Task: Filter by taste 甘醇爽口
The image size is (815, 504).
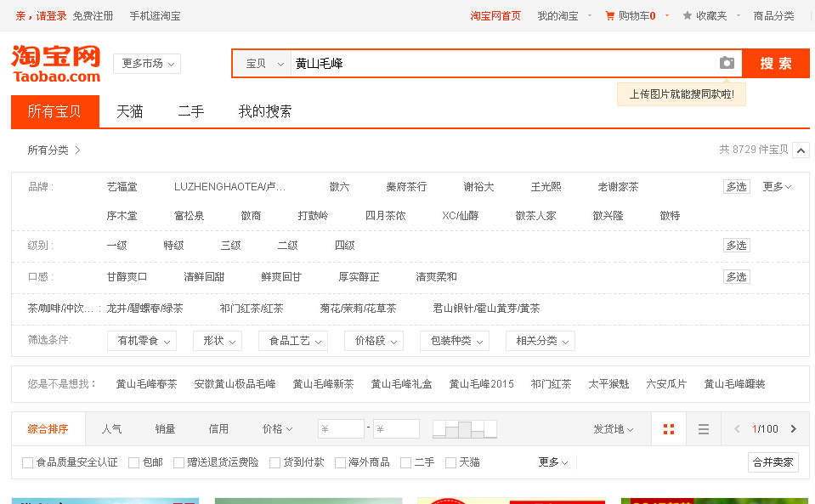Action: (x=127, y=277)
